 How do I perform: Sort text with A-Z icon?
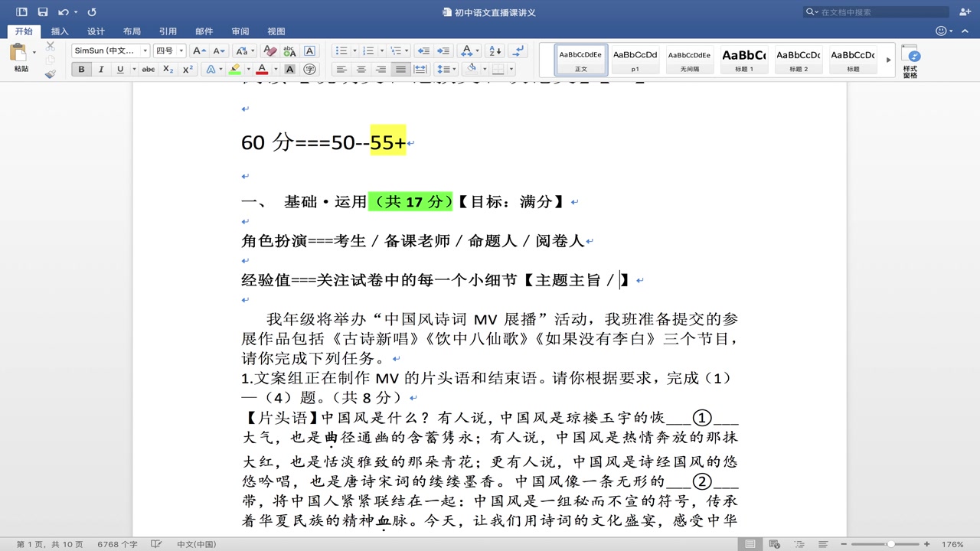[x=495, y=51]
